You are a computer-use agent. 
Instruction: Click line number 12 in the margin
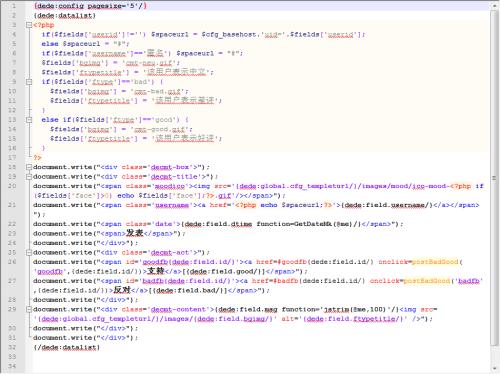(12, 110)
